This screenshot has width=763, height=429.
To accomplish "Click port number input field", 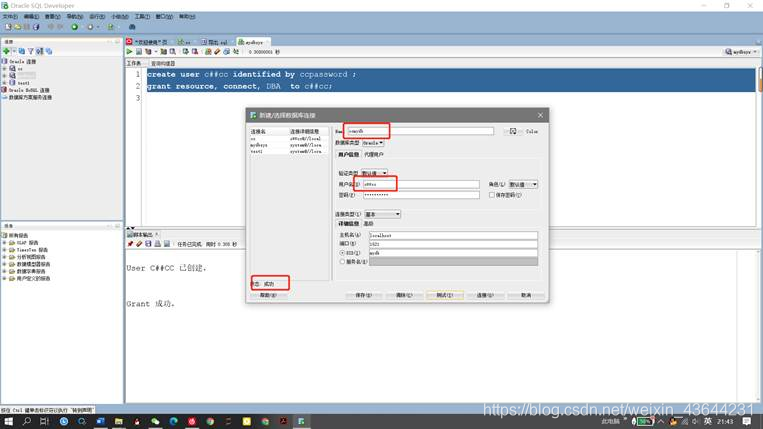I will (x=453, y=244).
